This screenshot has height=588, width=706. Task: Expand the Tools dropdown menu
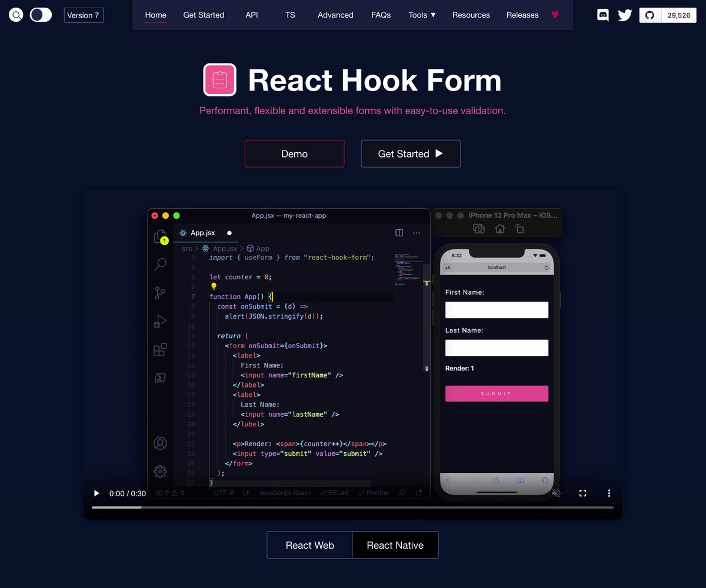[422, 15]
